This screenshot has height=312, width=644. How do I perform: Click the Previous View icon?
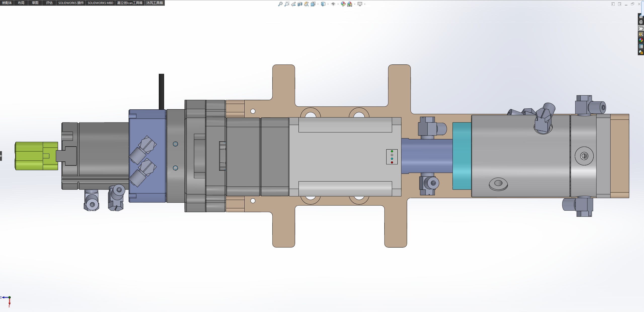tap(293, 4)
